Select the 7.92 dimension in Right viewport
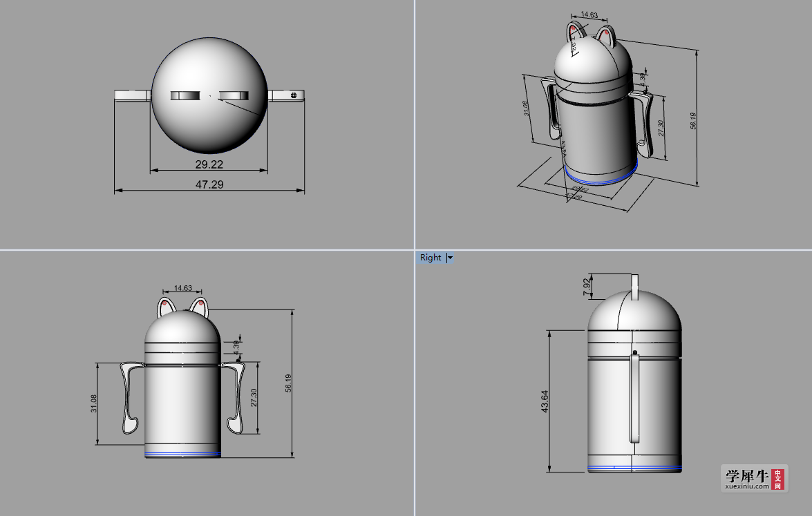 [587, 287]
